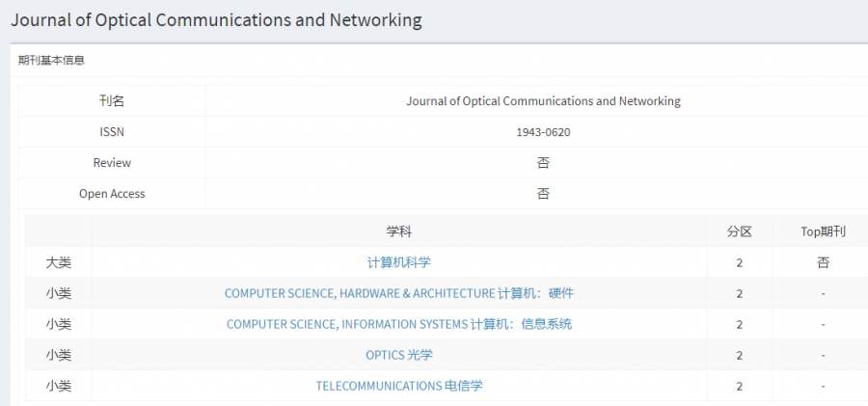The width and height of the screenshot is (868, 406).
Task: Select the Top期刊 column header
Action: (823, 231)
